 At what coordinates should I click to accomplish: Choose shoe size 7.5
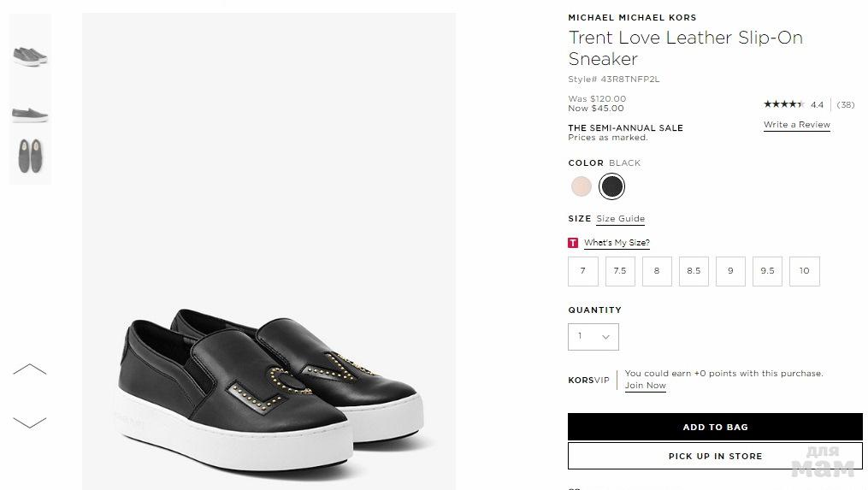click(x=620, y=271)
